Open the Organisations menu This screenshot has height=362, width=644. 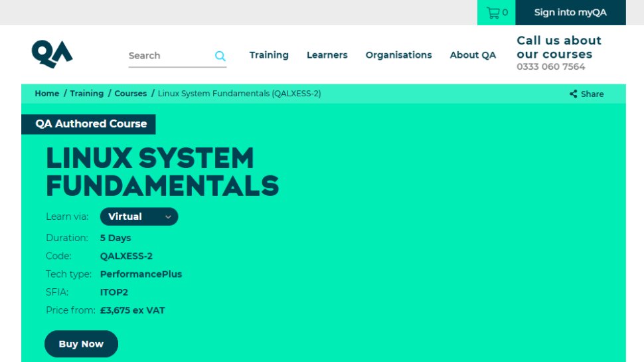398,55
